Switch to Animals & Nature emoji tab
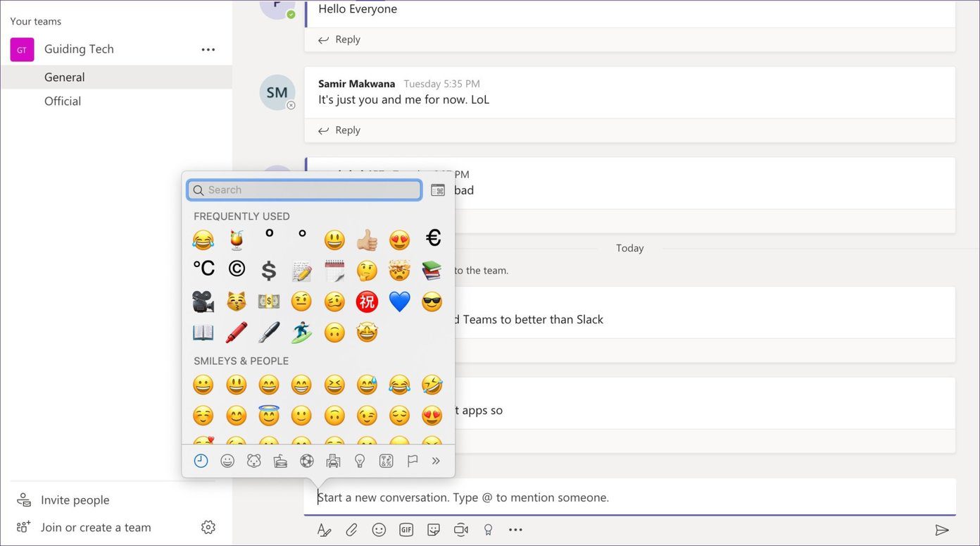The height and width of the screenshot is (546, 980). pyautogui.click(x=253, y=461)
